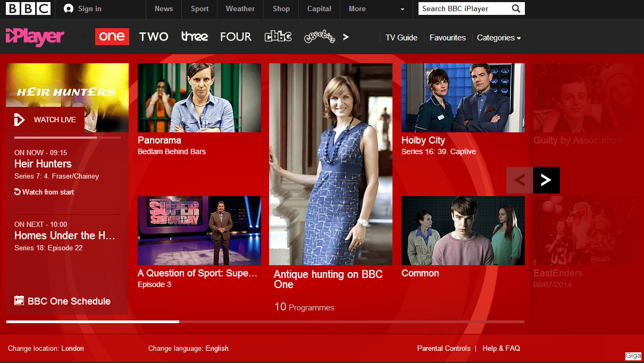Screen dimensions: 644x363
Task: Click A Question of Sport title text
Action: point(197,273)
